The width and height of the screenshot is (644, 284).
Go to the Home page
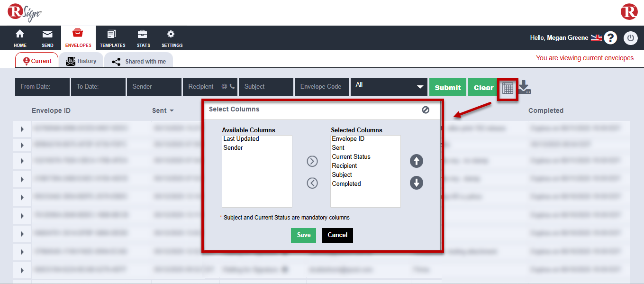[20, 38]
